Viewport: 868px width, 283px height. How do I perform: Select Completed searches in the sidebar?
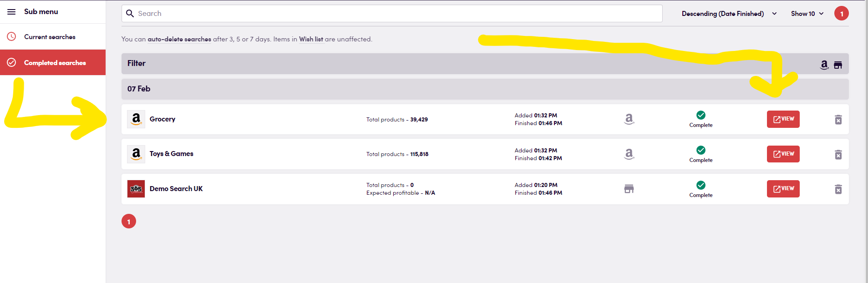tap(55, 63)
